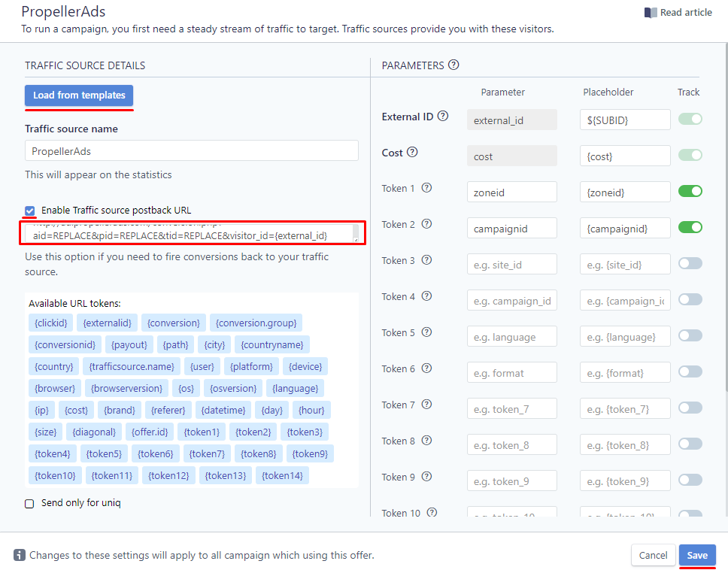The width and height of the screenshot is (728, 573).
Task: Insert the {conversion.group} token
Action: pos(256,323)
